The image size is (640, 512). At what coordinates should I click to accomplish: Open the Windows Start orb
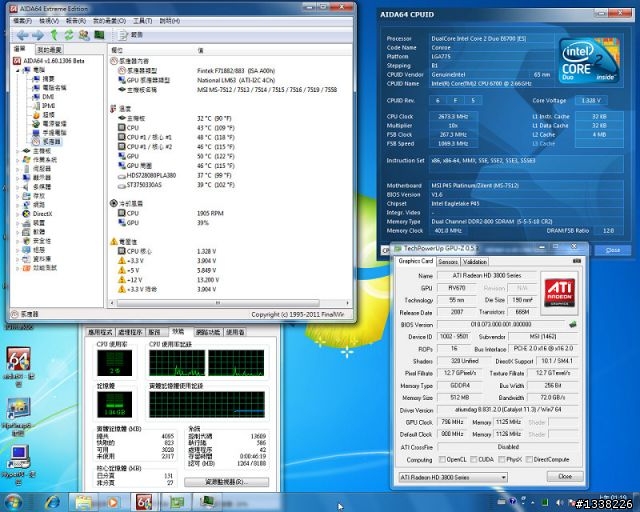[13, 503]
